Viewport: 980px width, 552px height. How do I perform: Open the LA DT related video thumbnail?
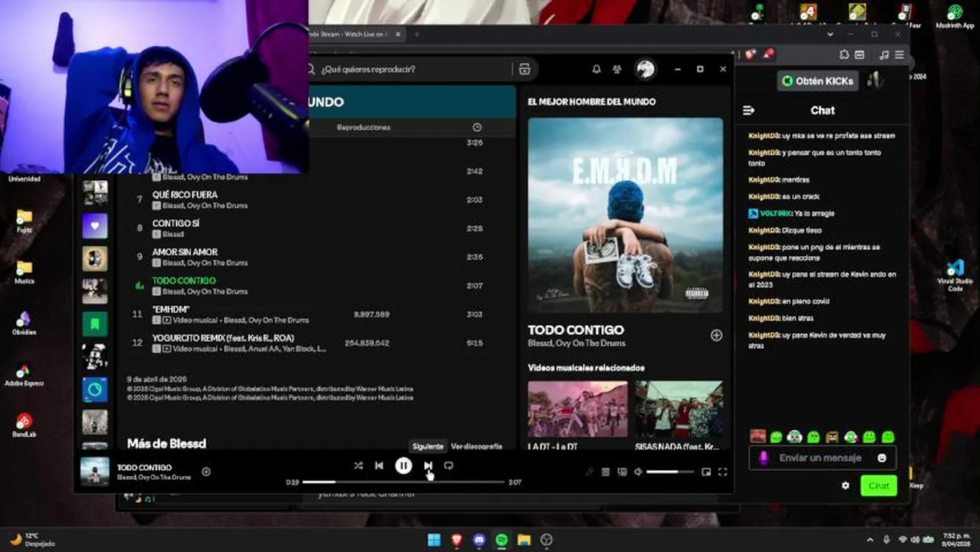[577, 409]
